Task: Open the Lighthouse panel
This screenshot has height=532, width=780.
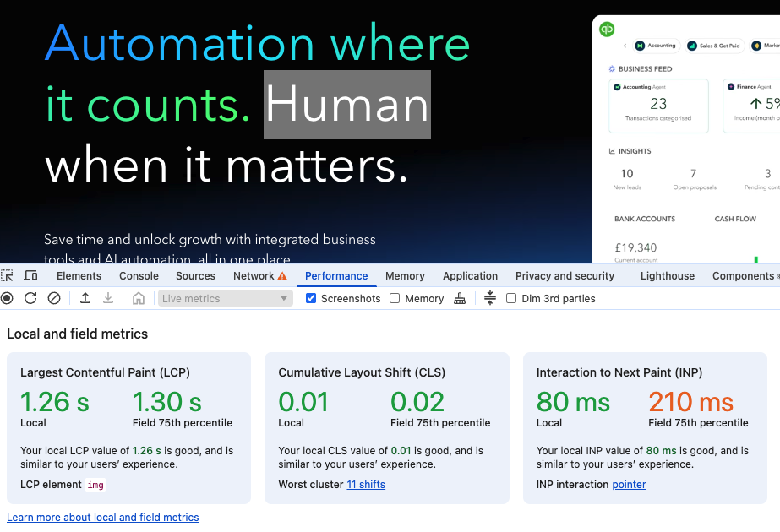Action: [667, 275]
